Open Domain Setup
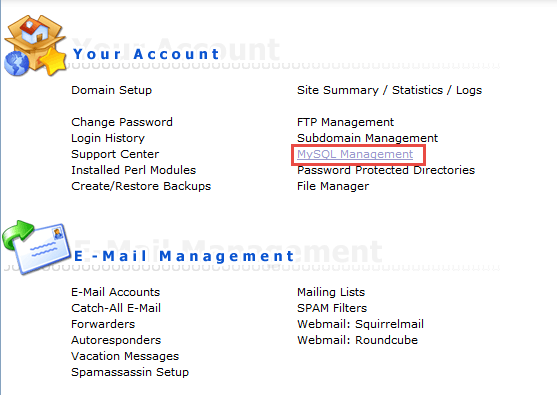The height and width of the screenshot is (395, 557). [112, 90]
